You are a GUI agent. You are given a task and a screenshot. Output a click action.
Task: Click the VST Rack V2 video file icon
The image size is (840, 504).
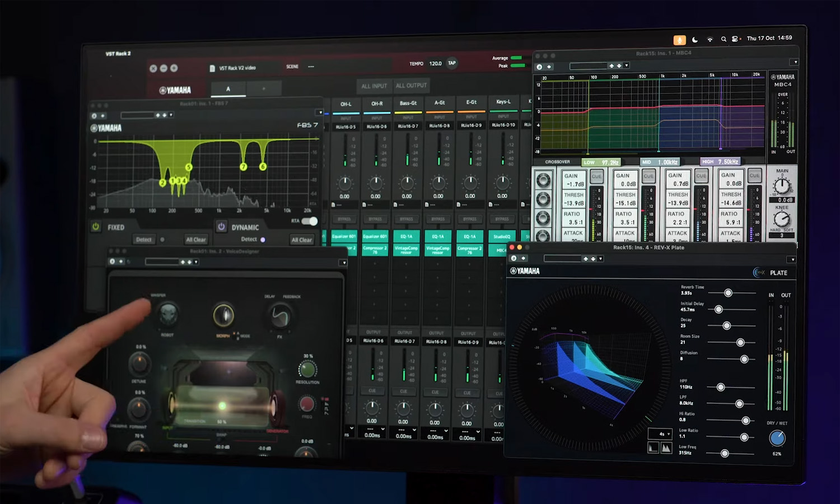[x=212, y=68]
